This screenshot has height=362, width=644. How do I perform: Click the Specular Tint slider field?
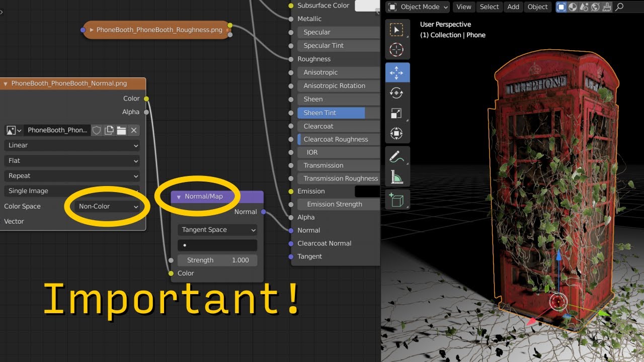point(339,46)
